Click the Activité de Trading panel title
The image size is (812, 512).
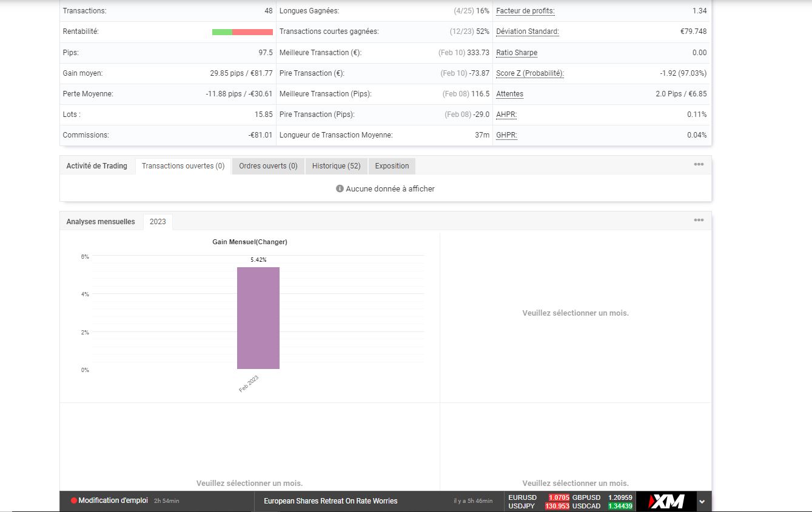pyautogui.click(x=97, y=166)
